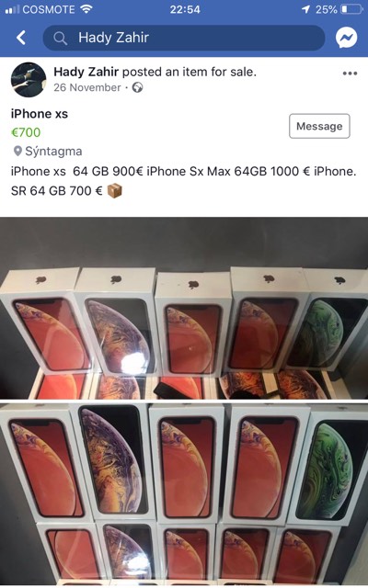Screen dimensions: 368x588
Task: Tap the back arrow in the header
Action: click(21, 38)
